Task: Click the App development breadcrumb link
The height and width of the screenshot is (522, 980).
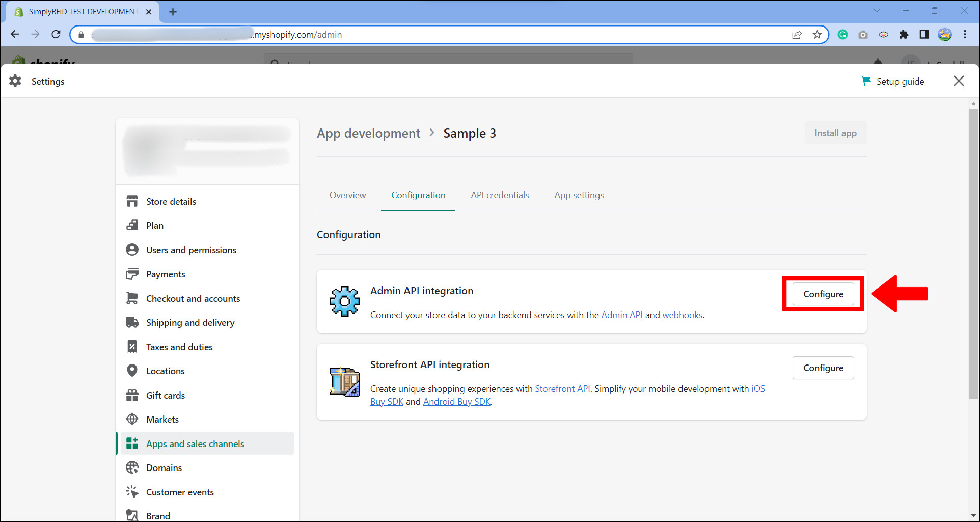Action: pyautogui.click(x=368, y=133)
